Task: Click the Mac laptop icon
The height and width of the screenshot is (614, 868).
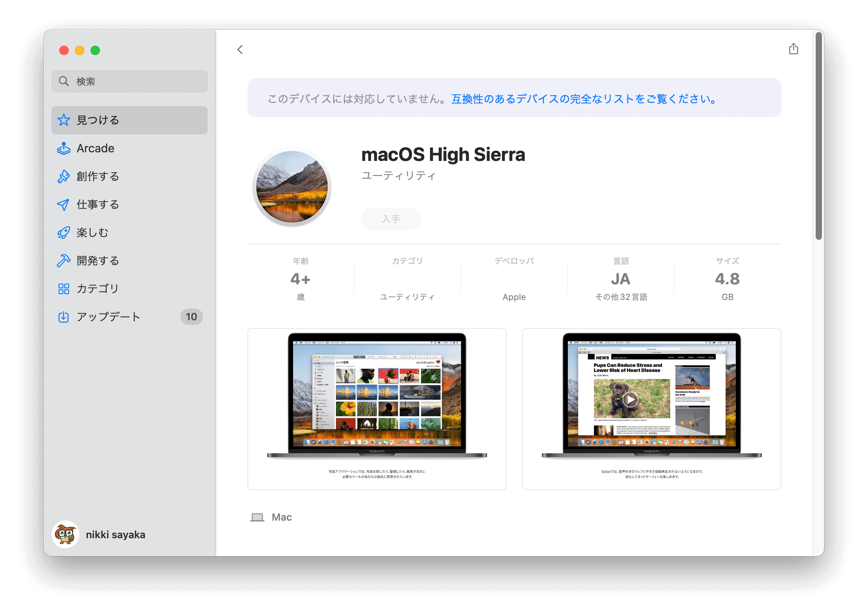Action: [257, 517]
